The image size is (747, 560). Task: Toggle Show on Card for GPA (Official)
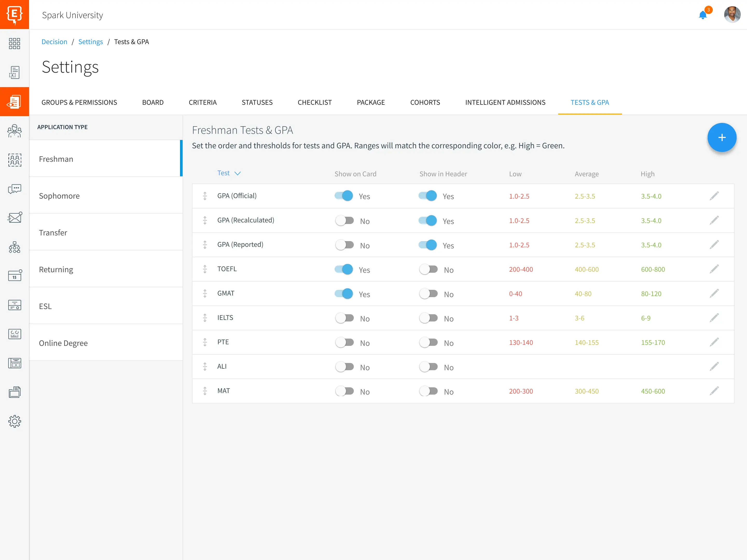coord(344,195)
